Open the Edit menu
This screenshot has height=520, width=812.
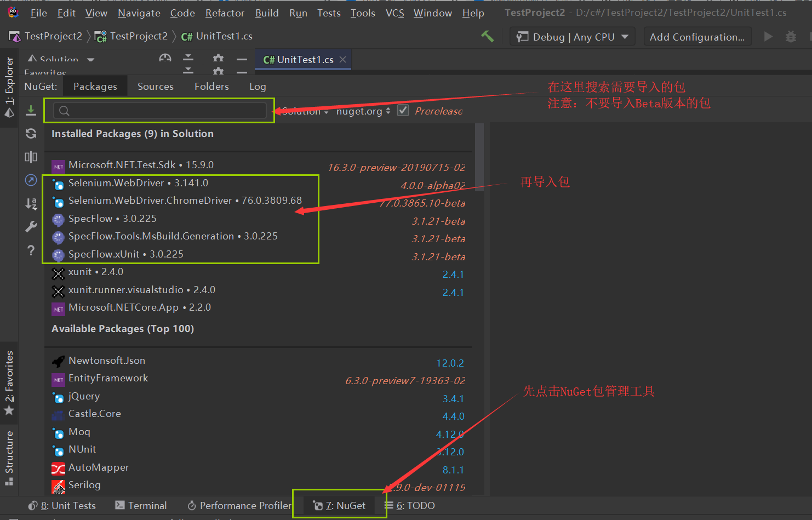click(66, 13)
